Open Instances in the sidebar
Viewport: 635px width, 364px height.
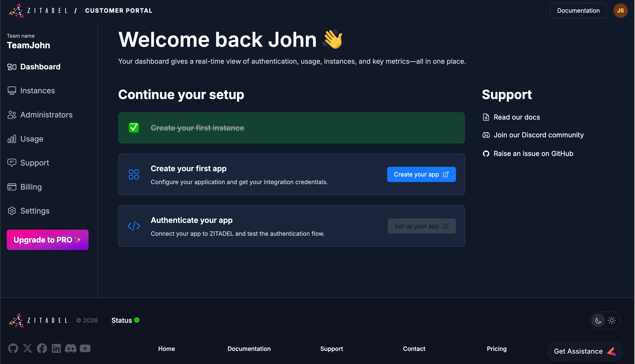coord(37,91)
